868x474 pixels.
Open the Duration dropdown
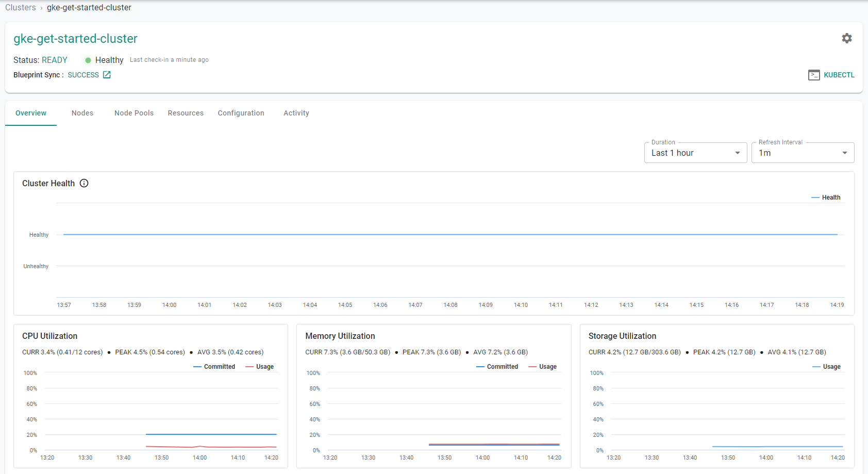click(695, 153)
